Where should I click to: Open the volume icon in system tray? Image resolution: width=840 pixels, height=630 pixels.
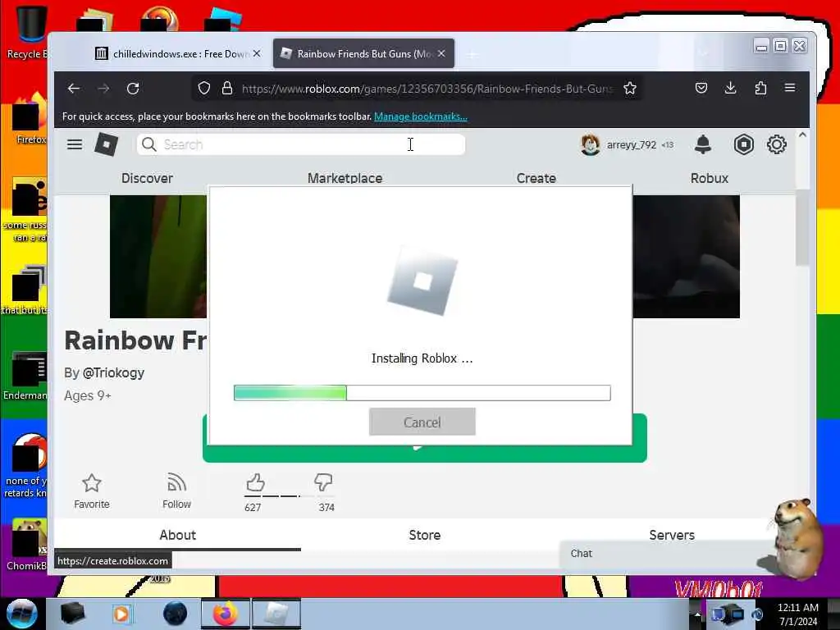point(757,614)
